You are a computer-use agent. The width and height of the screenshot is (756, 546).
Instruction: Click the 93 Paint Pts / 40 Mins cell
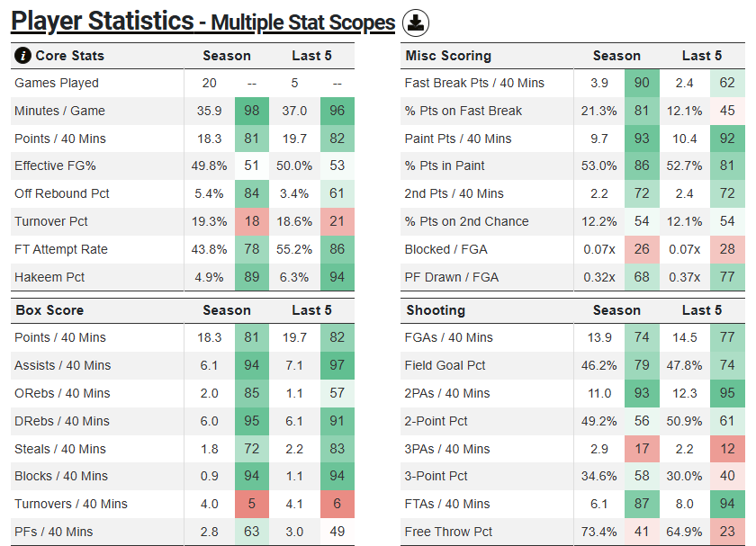click(642, 139)
